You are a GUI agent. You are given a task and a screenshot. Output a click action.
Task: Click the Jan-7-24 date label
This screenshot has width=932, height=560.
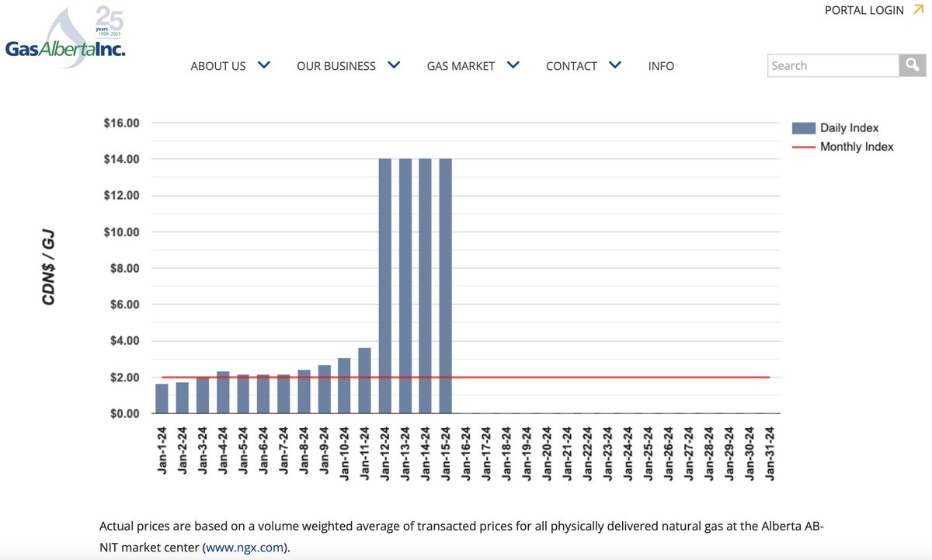click(x=283, y=452)
